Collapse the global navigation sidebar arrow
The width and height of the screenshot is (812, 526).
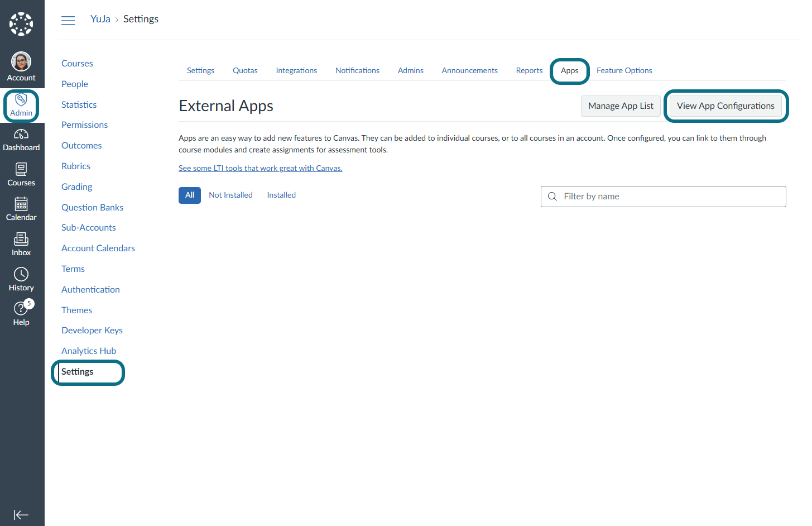[21, 515]
